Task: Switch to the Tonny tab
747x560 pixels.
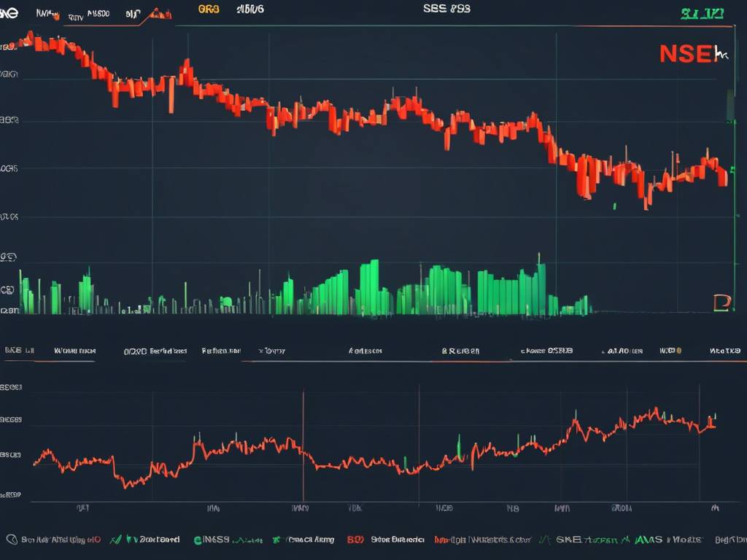Action: click(272, 351)
